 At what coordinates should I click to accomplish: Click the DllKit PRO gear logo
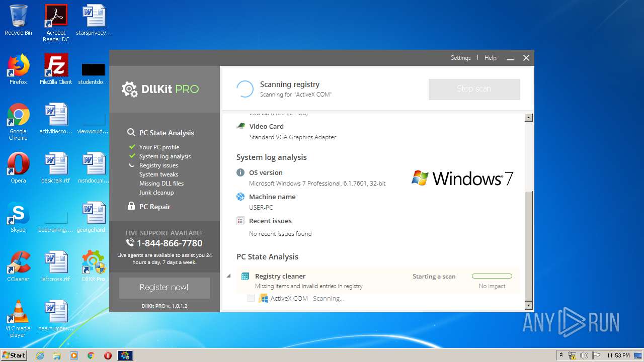click(x=129, y=89)
